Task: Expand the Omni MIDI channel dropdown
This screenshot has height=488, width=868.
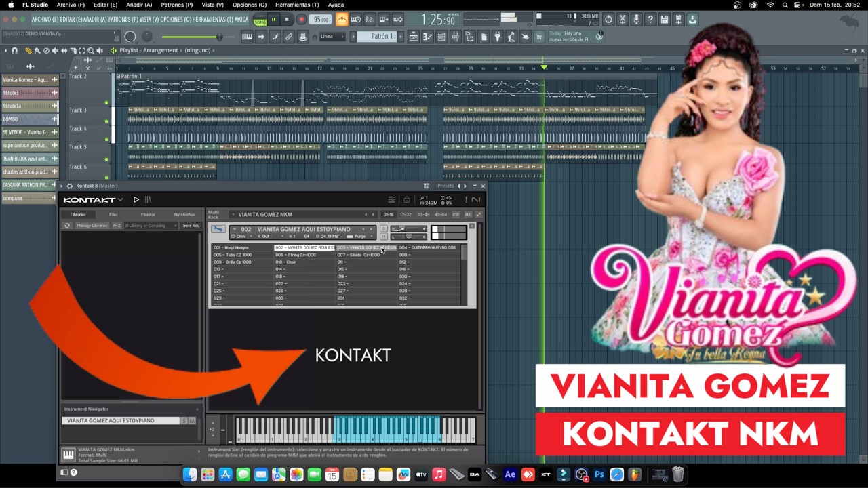Action: coord(241,237)
